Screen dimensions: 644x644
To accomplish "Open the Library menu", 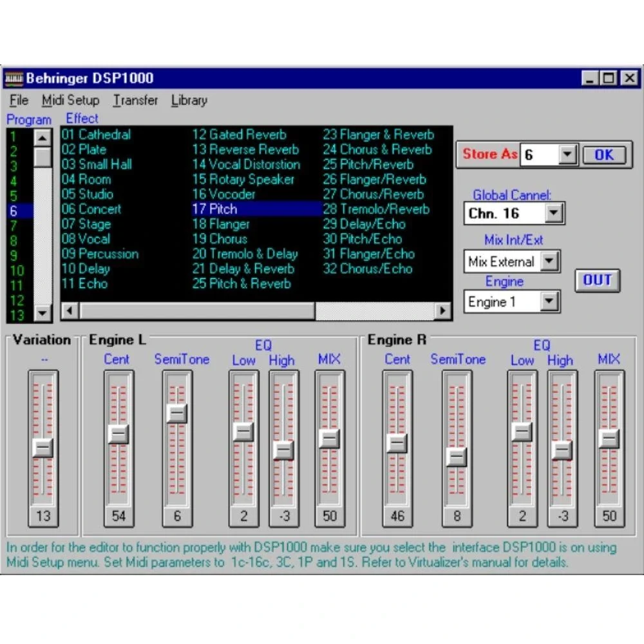I will [x=189, y=100].
